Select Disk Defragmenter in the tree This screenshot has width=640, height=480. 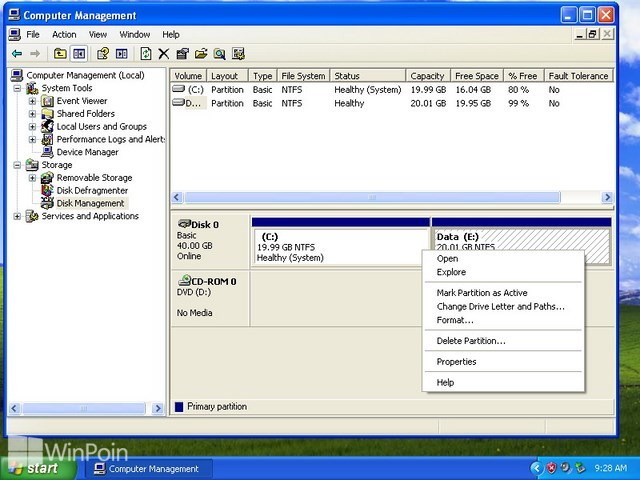coord(92,191)
